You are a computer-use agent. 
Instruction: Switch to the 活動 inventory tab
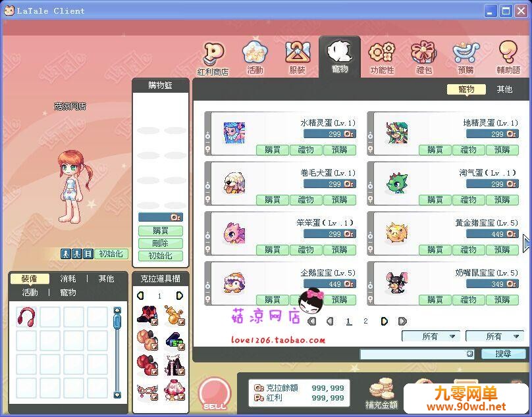click(30, 292)
